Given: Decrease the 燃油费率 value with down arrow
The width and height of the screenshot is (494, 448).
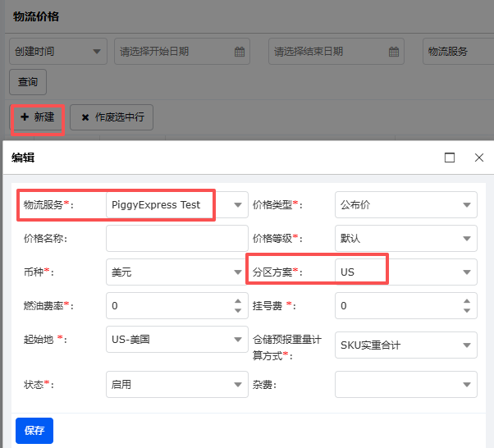Looking at the screenshot, I should (238, 311).
